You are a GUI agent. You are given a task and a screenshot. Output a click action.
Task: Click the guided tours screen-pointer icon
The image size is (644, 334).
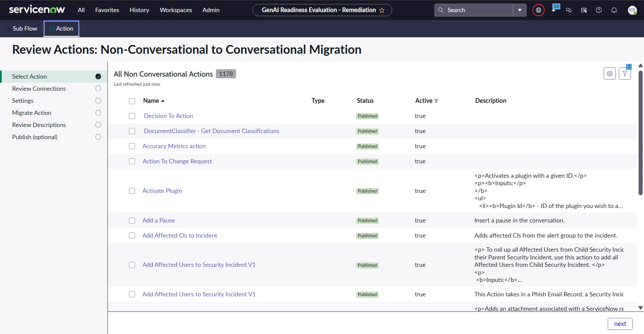click(x=584, y=10)
